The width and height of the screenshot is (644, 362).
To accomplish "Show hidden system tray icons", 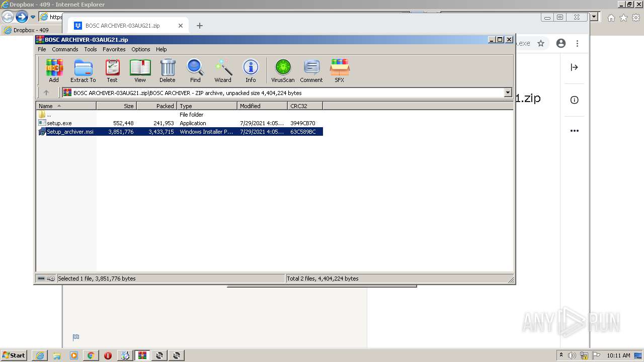I will click(561, 355).
